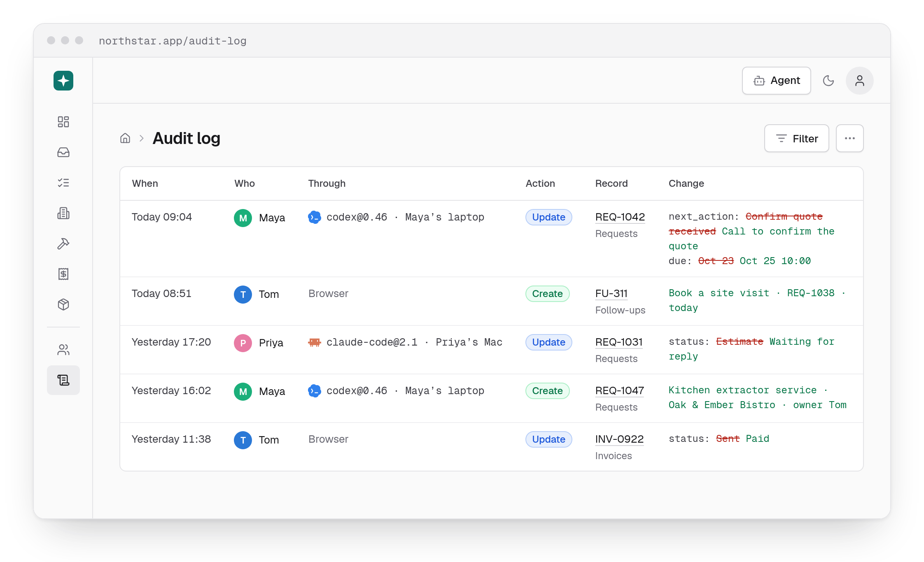
Task: Open the three-dot more options menu
Action: coord(850,139)
